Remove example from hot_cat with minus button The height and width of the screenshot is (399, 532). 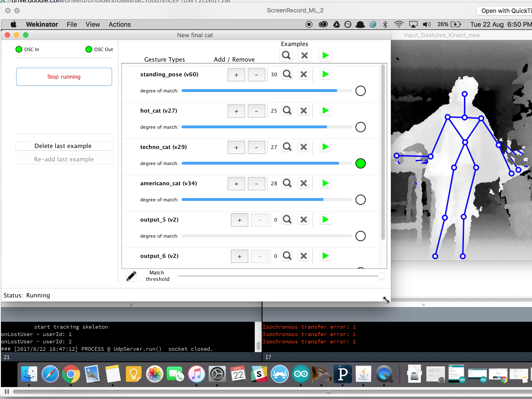point(256,111)
